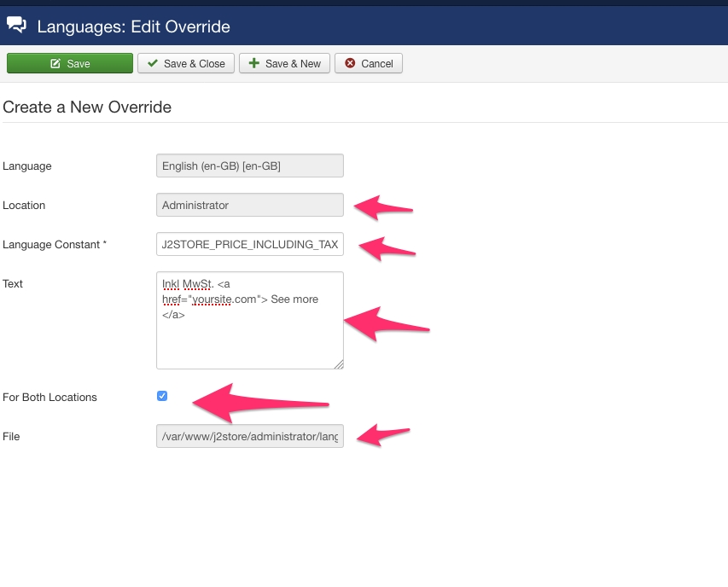The image size is (728, 587).
Task: Choose Save & New in the toolbar
Action: [x=284, y=63]
